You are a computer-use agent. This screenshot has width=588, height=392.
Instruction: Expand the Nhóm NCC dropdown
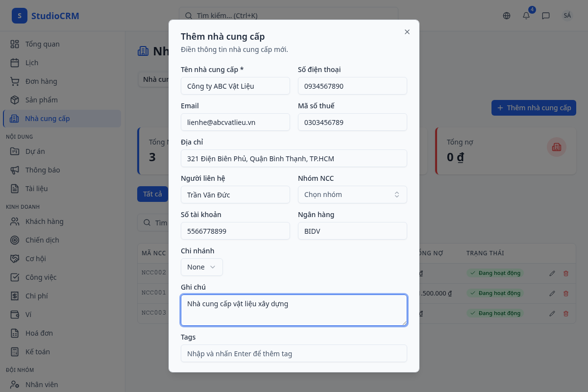[352, 195]
